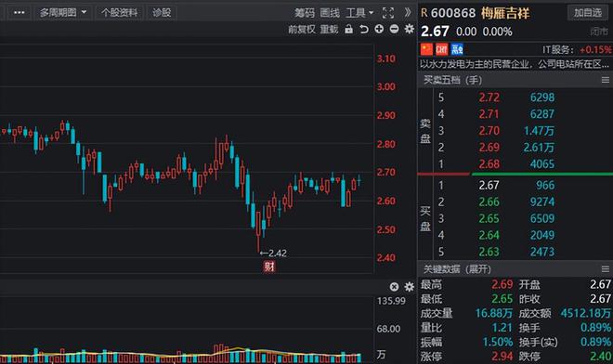Click the 135.99 volume axis label
This screenshot has width=613, height=364.
pos(391,301)
